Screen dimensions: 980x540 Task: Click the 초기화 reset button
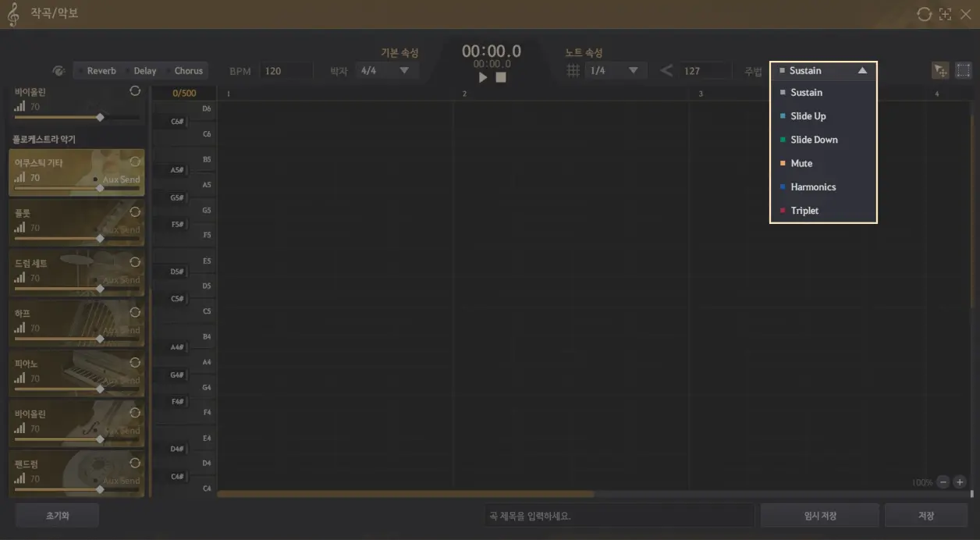click(x=57, y=516)
